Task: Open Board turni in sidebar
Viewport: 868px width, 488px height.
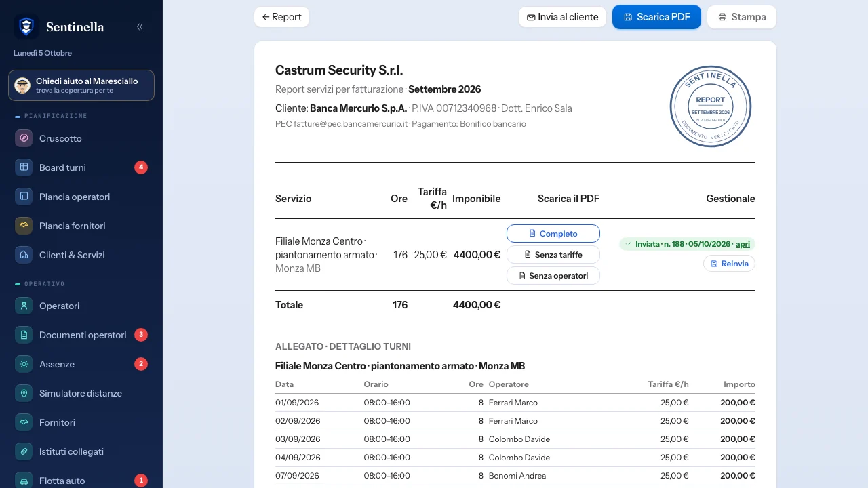Action: click(x=81, y=167)
